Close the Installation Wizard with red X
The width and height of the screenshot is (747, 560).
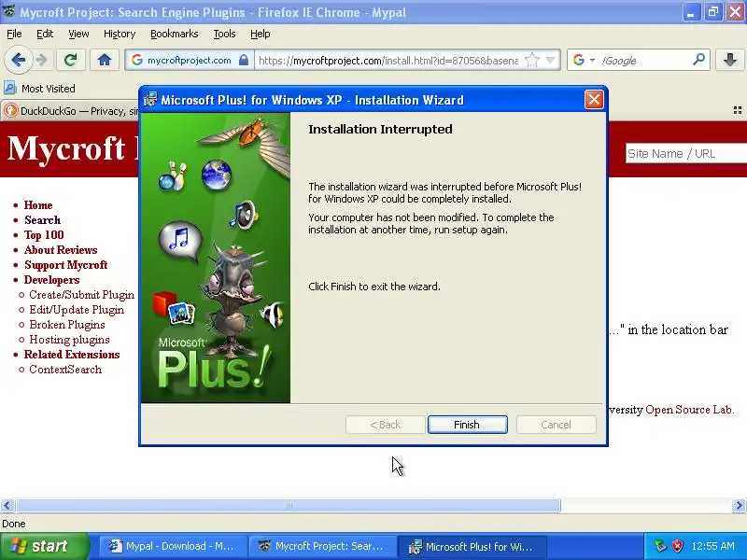[594, 100]
